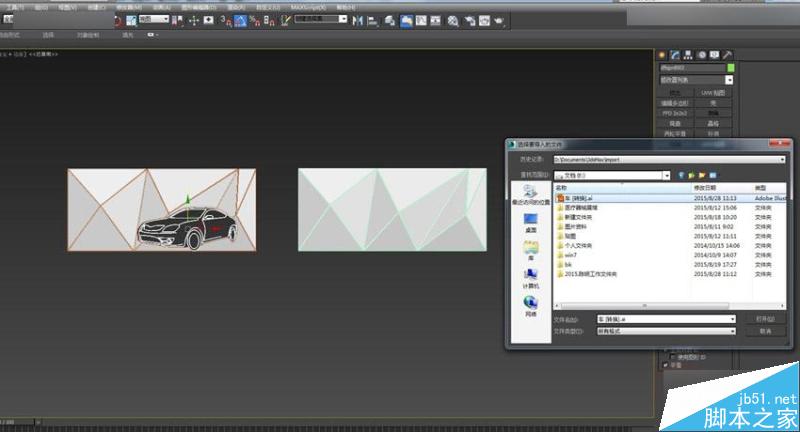800x432 pixels.
Task: Click the Desktop shortcut in file dialog sidebar
Action: pos(530,221)
